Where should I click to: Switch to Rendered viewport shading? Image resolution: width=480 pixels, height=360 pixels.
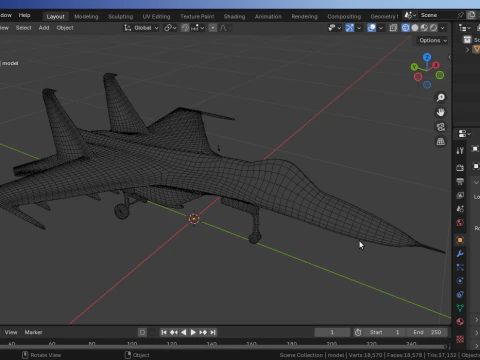[x=433, y=28]
